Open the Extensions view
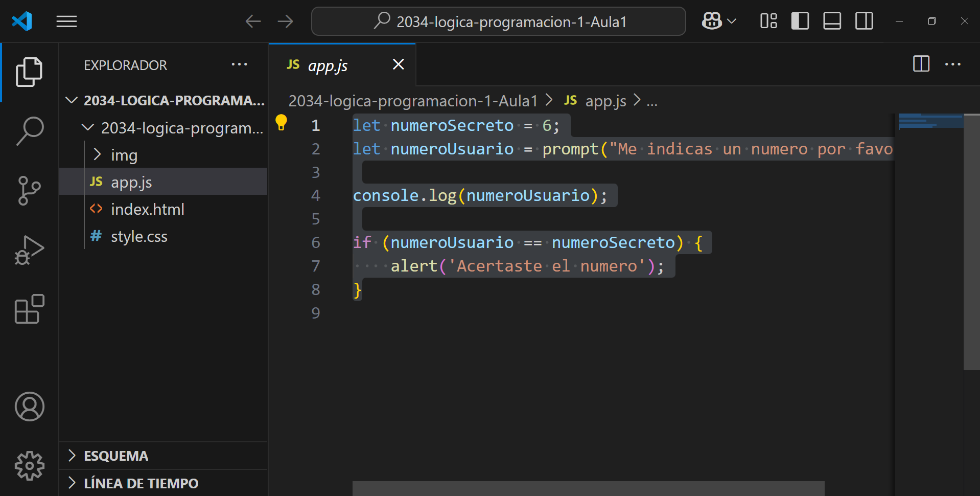 (x=29, y=309)
